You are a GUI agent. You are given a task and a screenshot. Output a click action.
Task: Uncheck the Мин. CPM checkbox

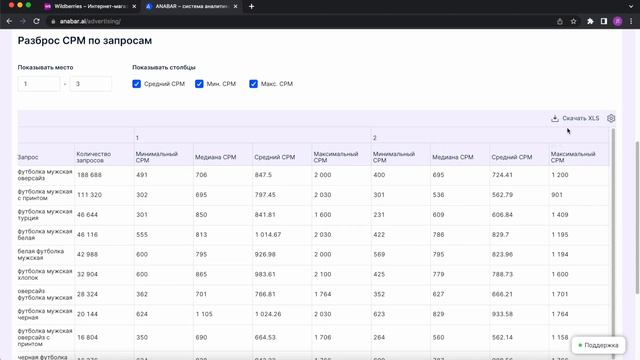[199, 84]
